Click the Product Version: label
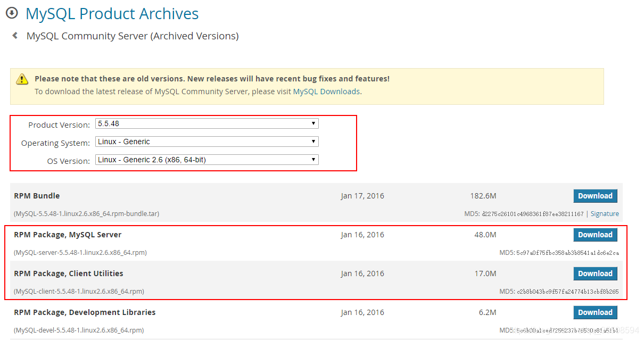The width and height of the screenshot is (644, 340). (59, 125)
